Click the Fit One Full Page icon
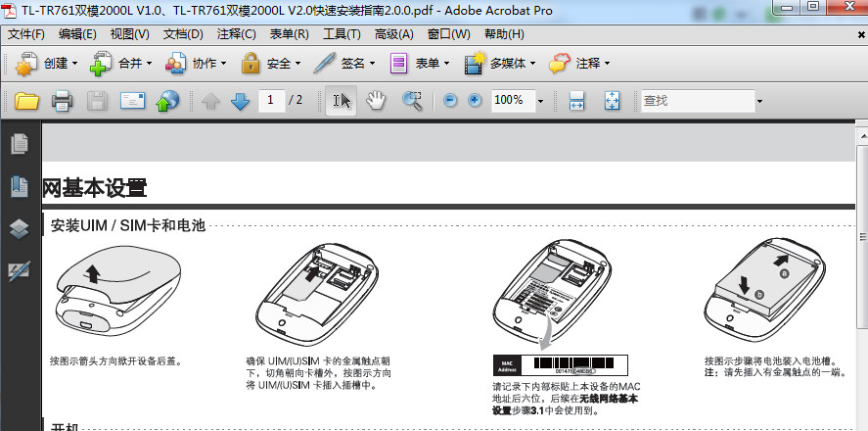Image resolution: width=868 pixels, height=431 pixels. (612, 101)
